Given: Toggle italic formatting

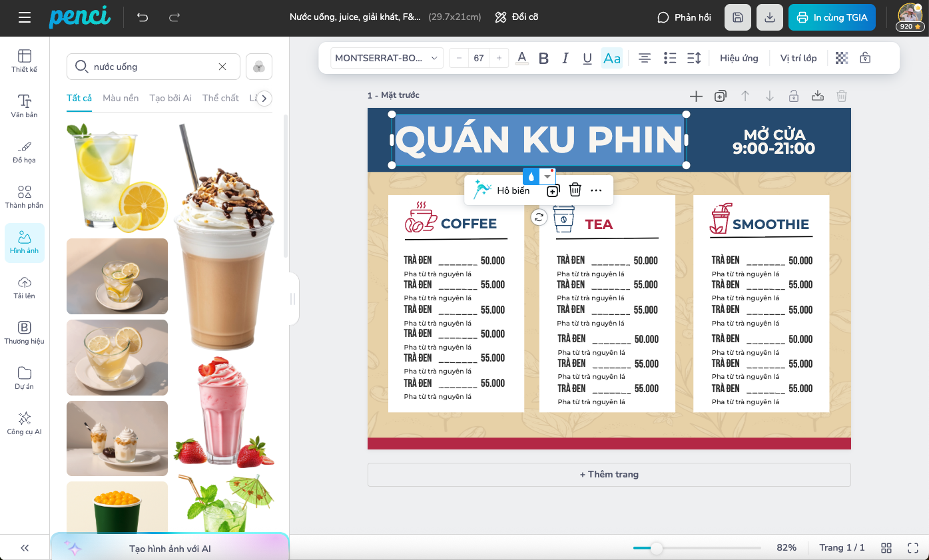Looking at the screenshot, I should pos(565,58).
